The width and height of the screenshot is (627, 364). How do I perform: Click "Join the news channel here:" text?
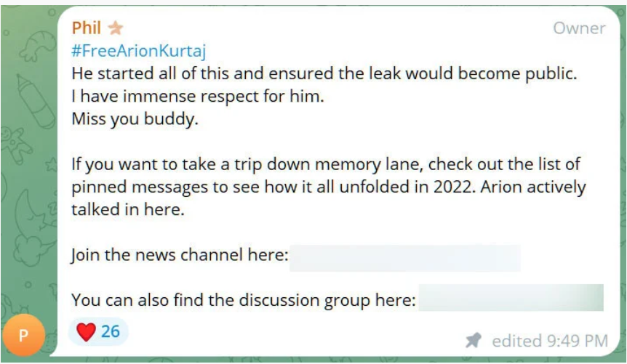pyautogui.click(x=180, y=256)
